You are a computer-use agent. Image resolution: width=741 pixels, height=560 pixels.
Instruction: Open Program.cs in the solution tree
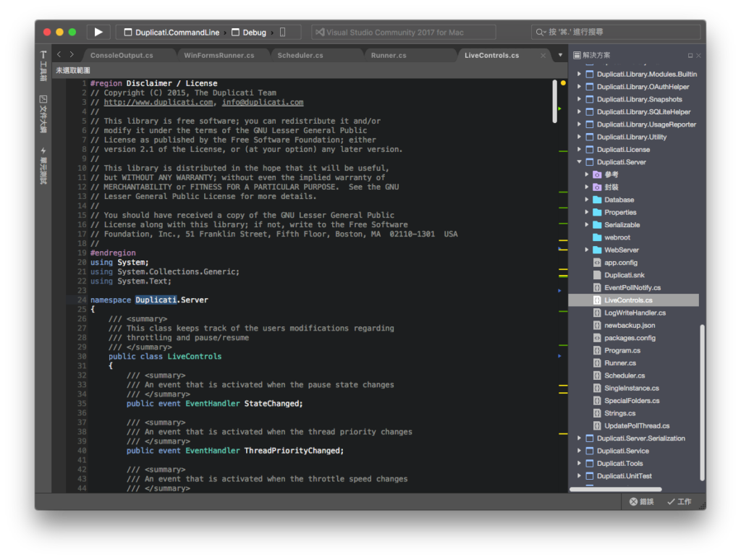coord(622,350)
